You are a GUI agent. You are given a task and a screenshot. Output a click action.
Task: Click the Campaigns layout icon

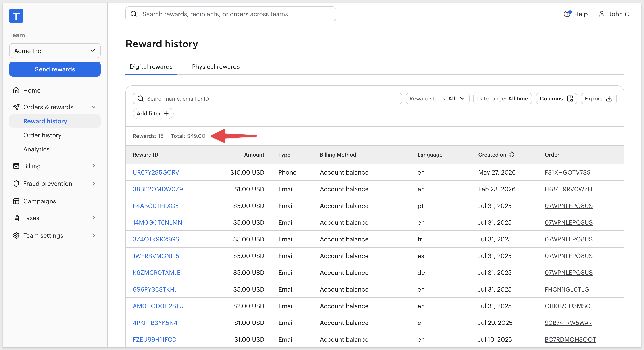tap(16, 201)
